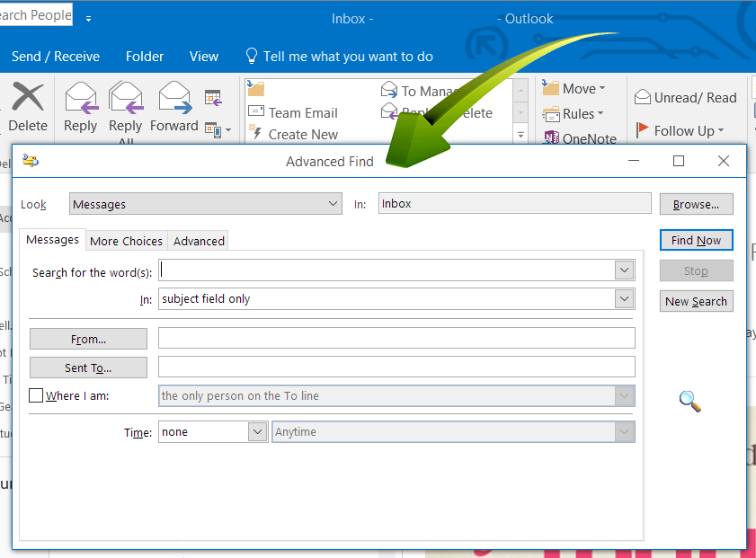The width and height of the screenshot is (756, 558).
Task: Click the Sent To text input field
Action: (x=396, y=368)
